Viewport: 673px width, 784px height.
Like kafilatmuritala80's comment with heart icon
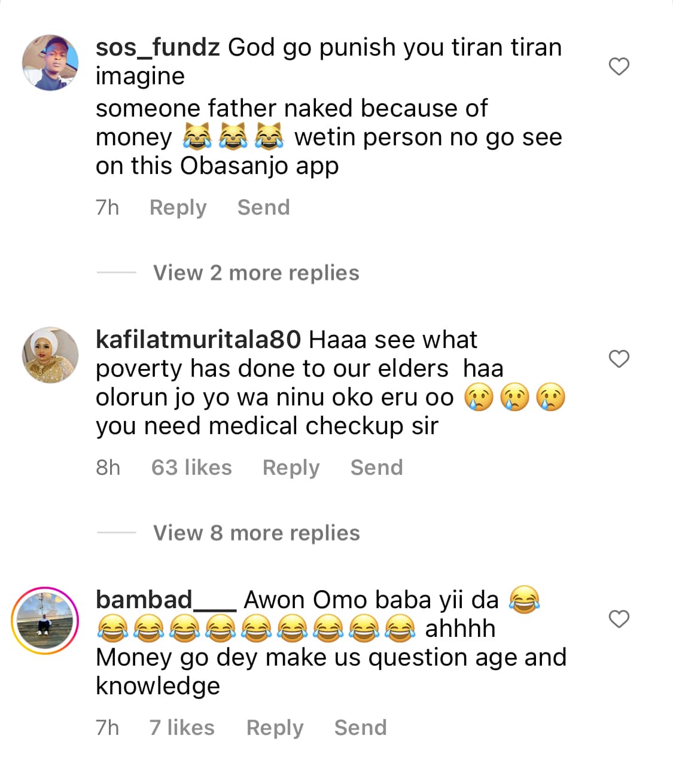tap(619, 359)
